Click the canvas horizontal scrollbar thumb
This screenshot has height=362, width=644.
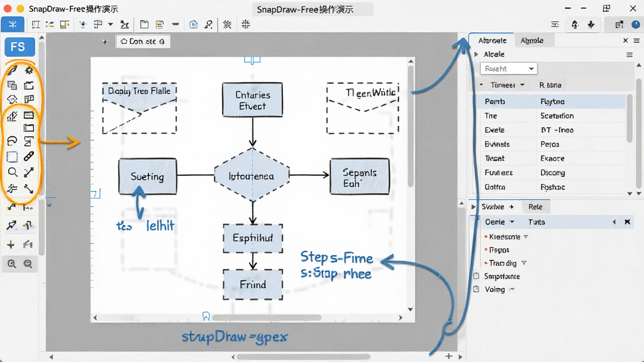(267, 317)
